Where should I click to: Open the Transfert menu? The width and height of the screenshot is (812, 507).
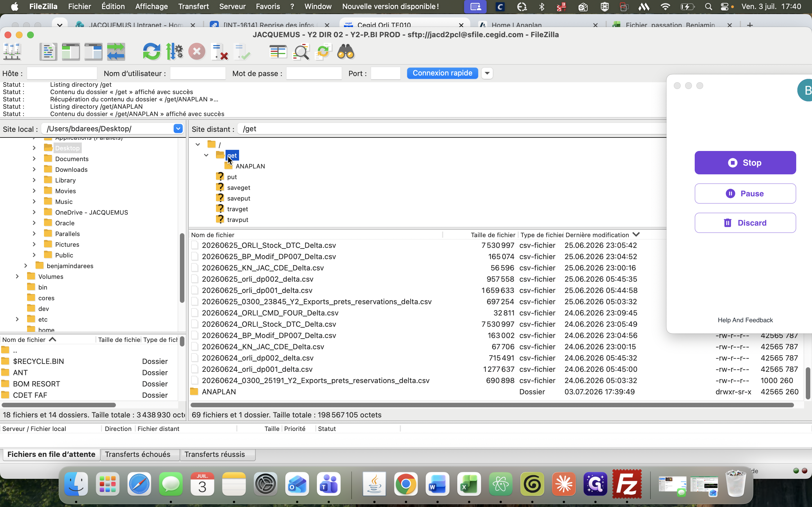pyautogui.click(x=193, y=6)
